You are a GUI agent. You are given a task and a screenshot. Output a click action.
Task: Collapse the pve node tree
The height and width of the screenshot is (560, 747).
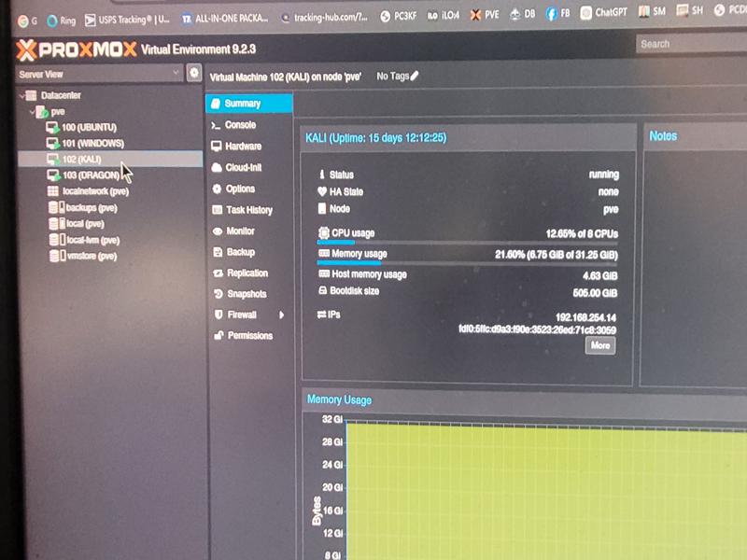coord(32,112)
